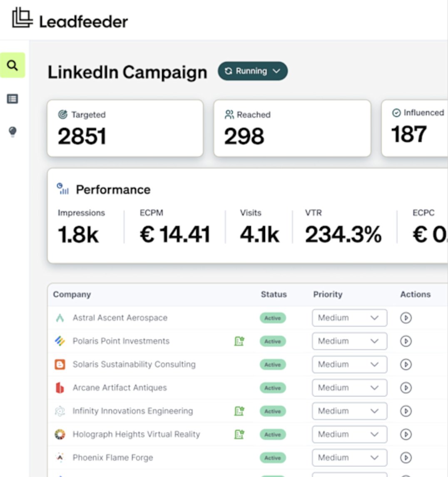This screenshot has width=448, height=477.
Task: Click Active badge for Holograph Heights
Action: coord(273,435)
